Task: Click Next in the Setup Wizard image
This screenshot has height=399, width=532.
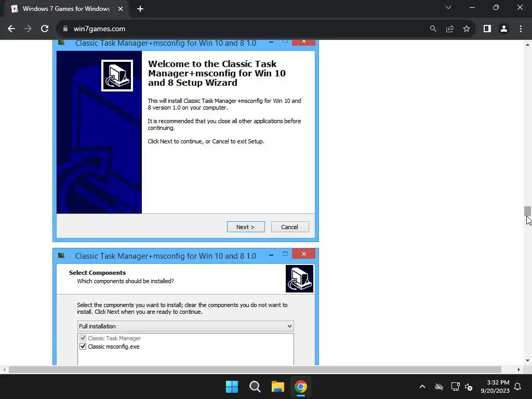Action: click(246, 227)
